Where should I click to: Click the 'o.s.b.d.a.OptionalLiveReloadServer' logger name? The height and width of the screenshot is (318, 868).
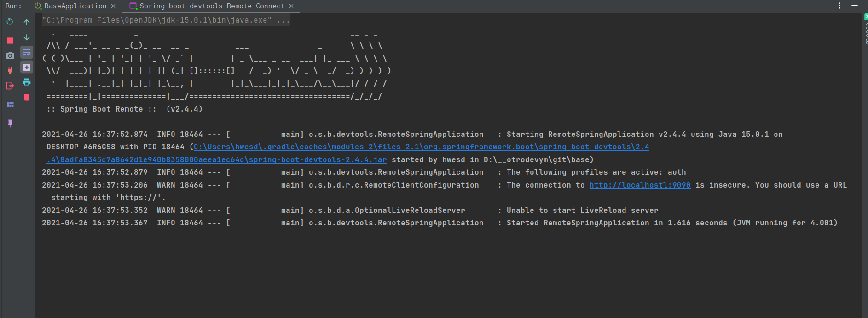[387, 210]
